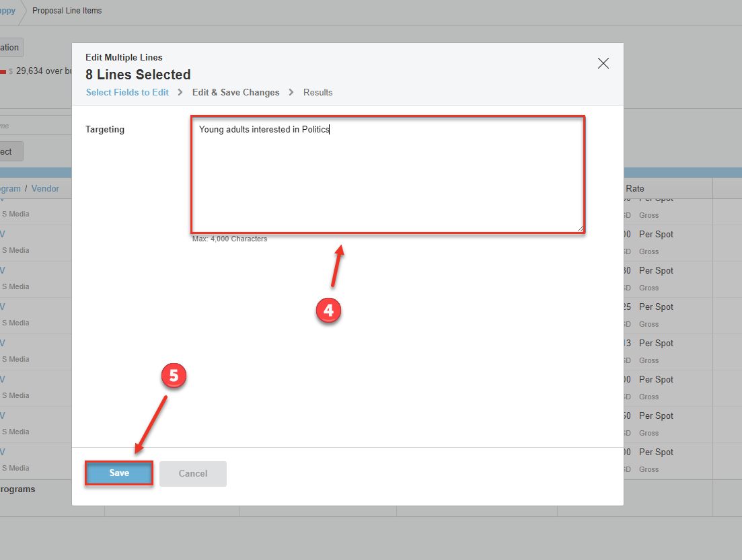
Task: Click chevron after Select Fields to Edit
Action: pos(180,92)
